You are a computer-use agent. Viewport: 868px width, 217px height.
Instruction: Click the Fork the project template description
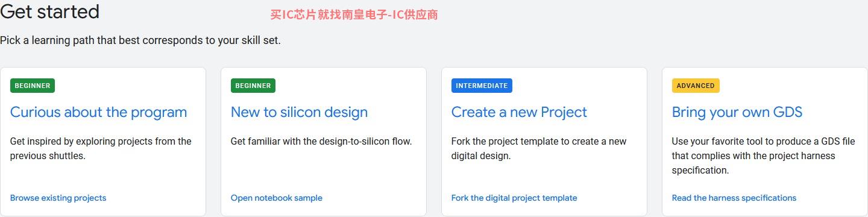pos(539,148)
